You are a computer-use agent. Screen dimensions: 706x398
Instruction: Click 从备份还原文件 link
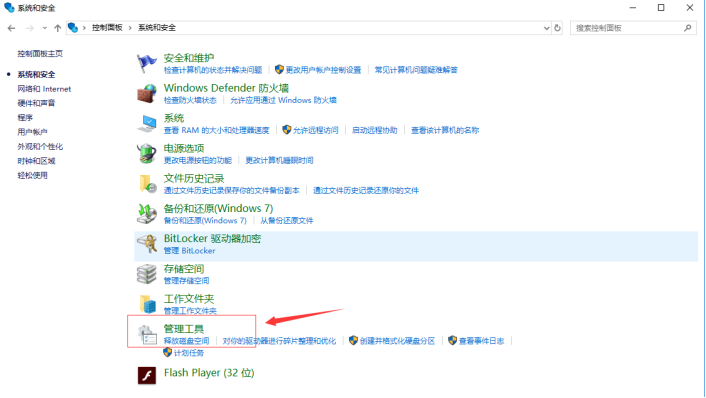tap(286, 221)
